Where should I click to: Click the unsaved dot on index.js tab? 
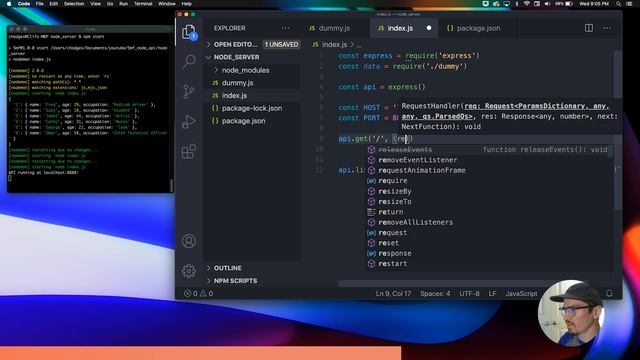tap(429, 28)
